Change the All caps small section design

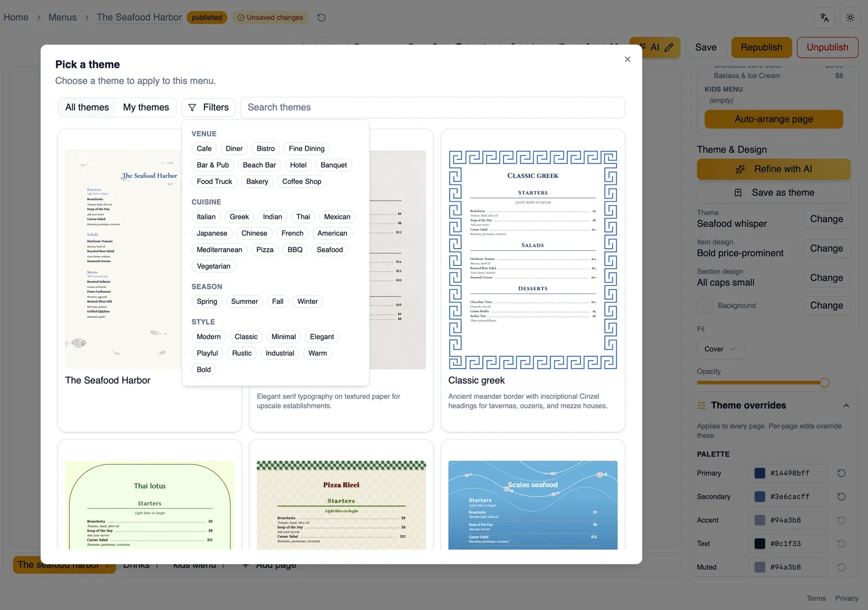[826, 278]
